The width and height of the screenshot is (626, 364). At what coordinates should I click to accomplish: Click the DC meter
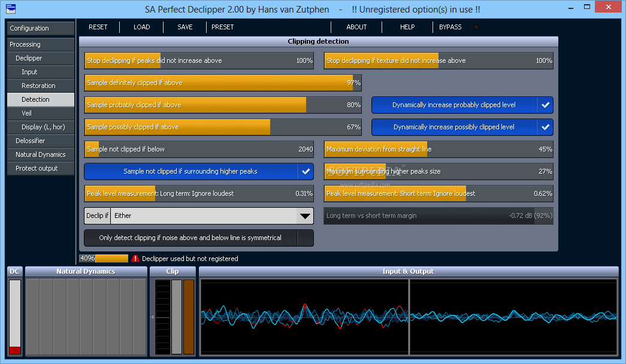pyautogui.click(x=15, y=317)
